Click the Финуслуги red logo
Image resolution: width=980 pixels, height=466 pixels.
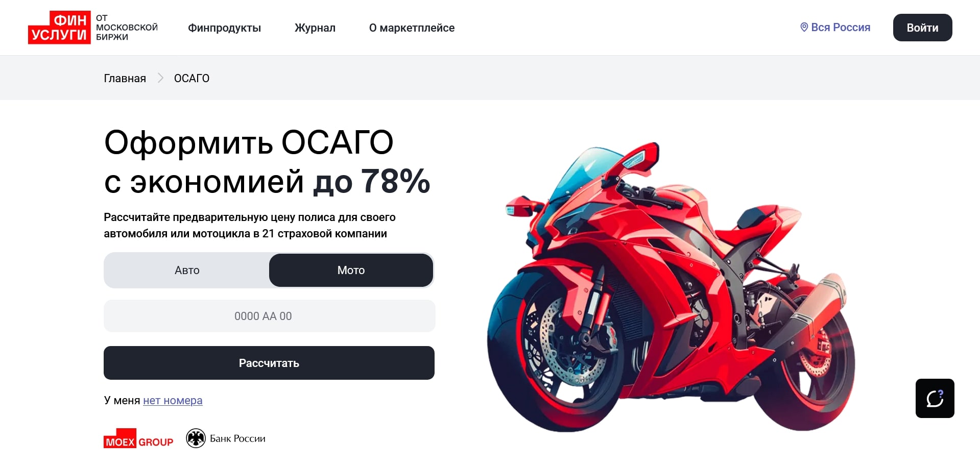[x=59, y=28]
